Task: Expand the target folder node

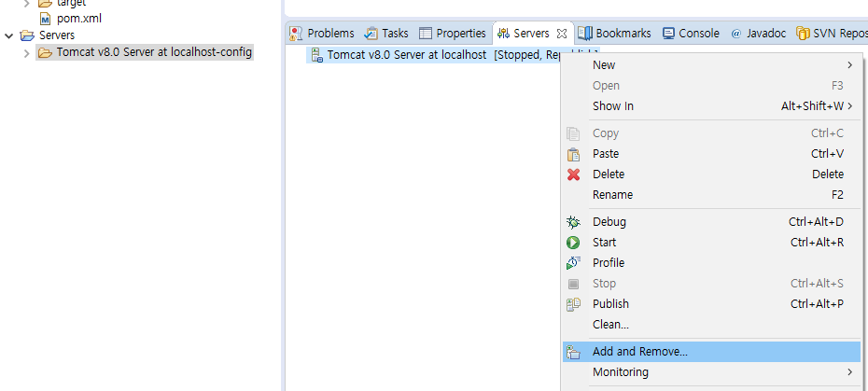Action: pyautogui.click(x=26, y=3)
